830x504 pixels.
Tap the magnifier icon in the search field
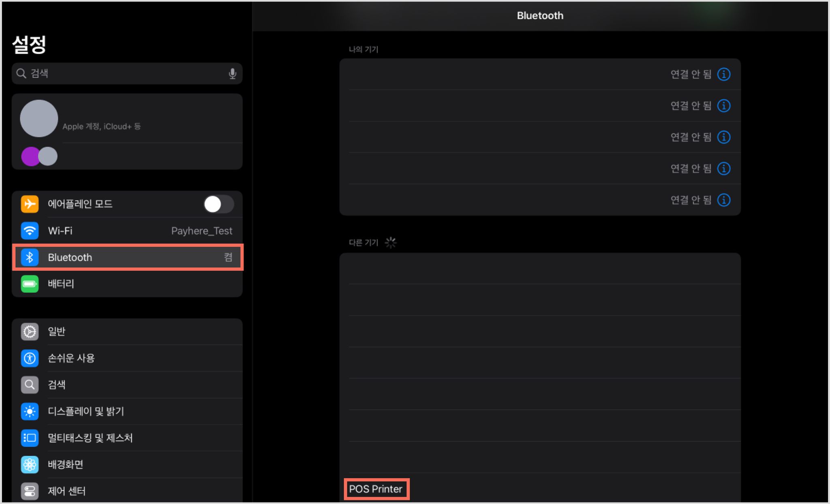[21, 73]
